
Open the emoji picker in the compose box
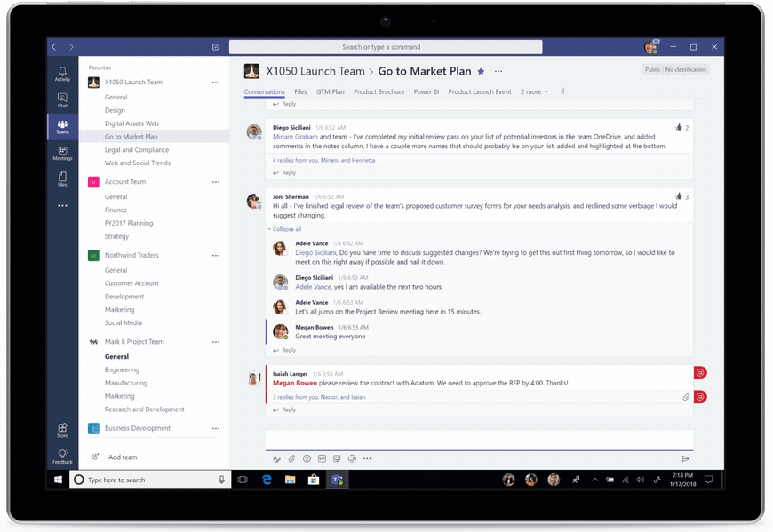(307, 458)
